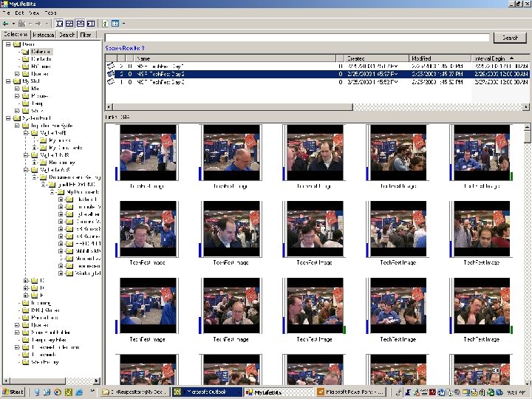The width and height of the screenshot is (532, 399).
Task: Select the MSR TechFest Day 1 result row
Action: click(317, 66)
